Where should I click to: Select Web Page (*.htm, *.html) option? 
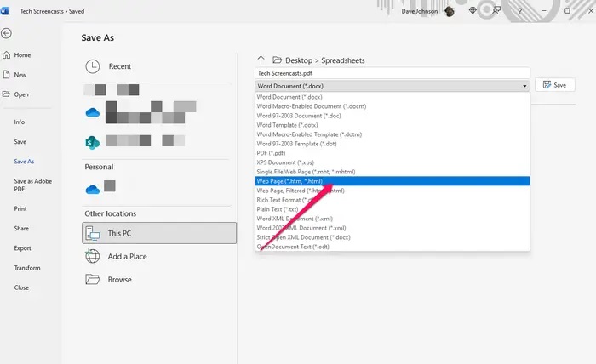tap(393, 181)
